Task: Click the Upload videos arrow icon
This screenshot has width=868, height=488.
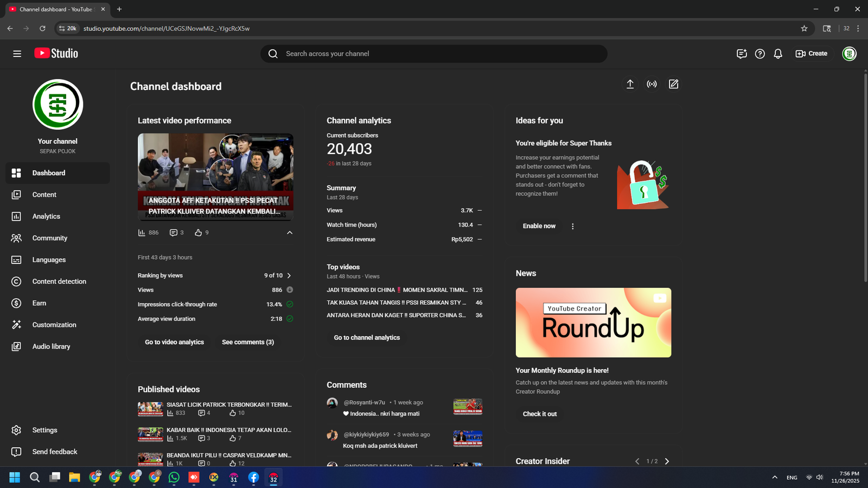Action: (630, 84)
